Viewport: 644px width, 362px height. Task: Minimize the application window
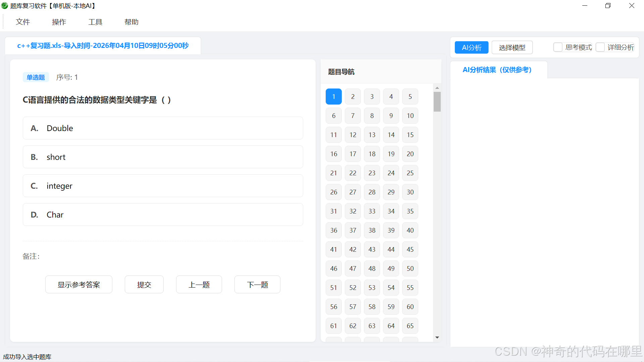click(585, 6)
